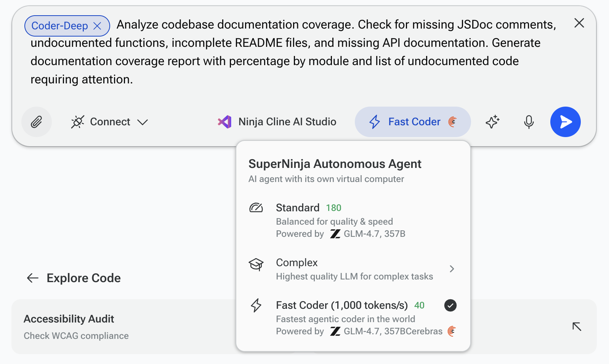Send the prompt with the blue arrow button

(x=566, y=122)
